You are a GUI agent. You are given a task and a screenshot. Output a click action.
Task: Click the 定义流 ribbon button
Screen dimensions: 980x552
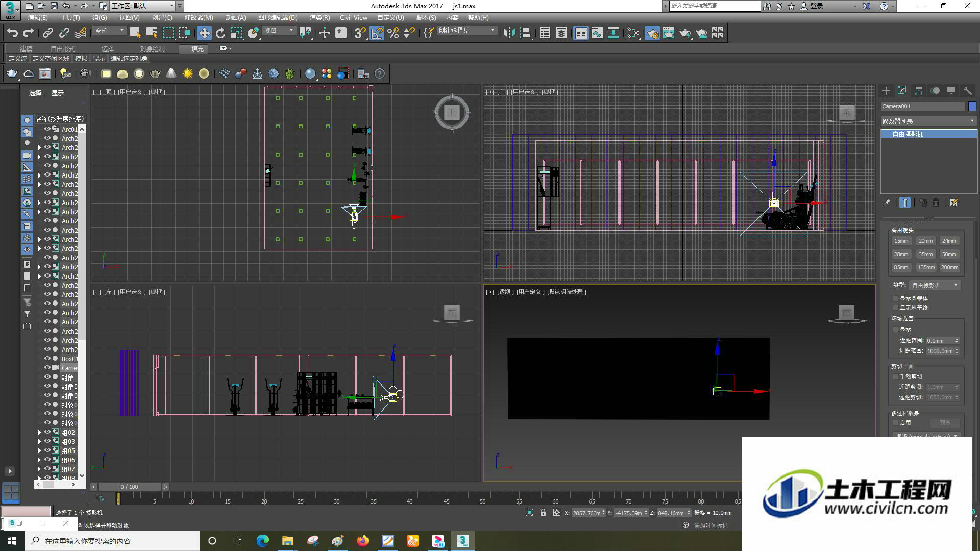coord(18,59)
